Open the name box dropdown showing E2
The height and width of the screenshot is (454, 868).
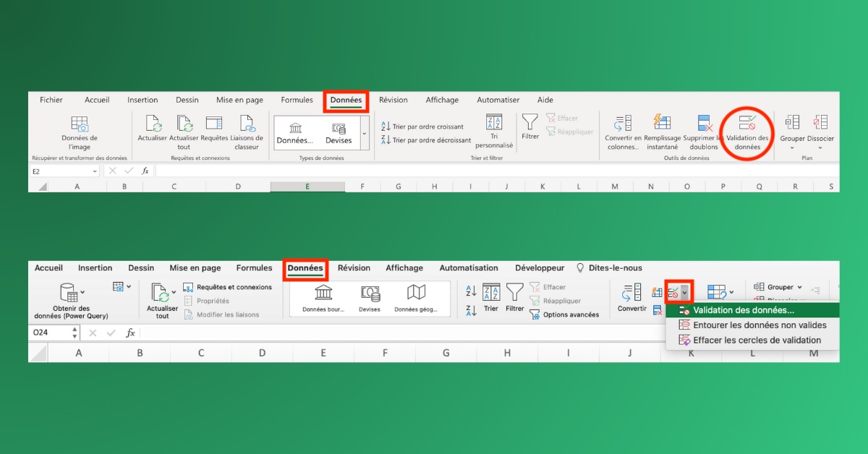coord(95,171)
